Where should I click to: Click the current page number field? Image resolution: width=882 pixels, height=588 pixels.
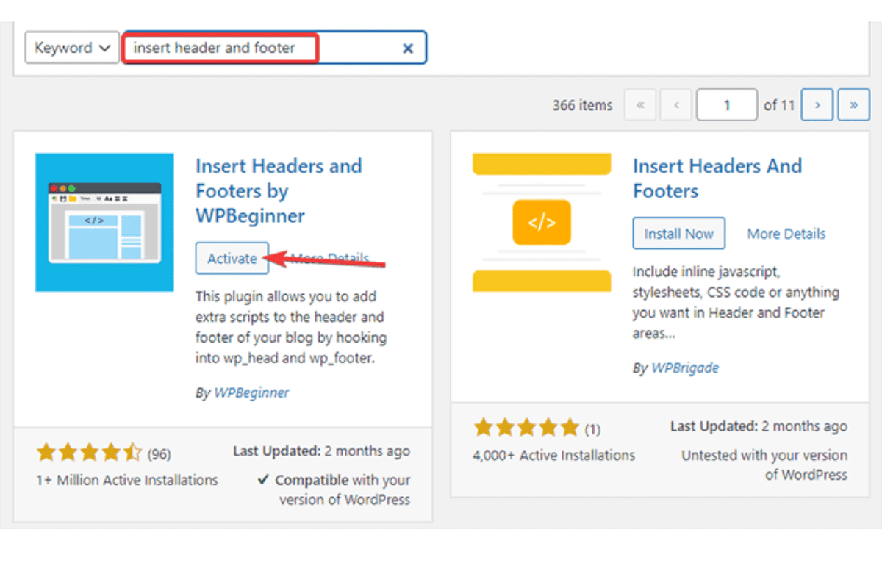[727, 105]
